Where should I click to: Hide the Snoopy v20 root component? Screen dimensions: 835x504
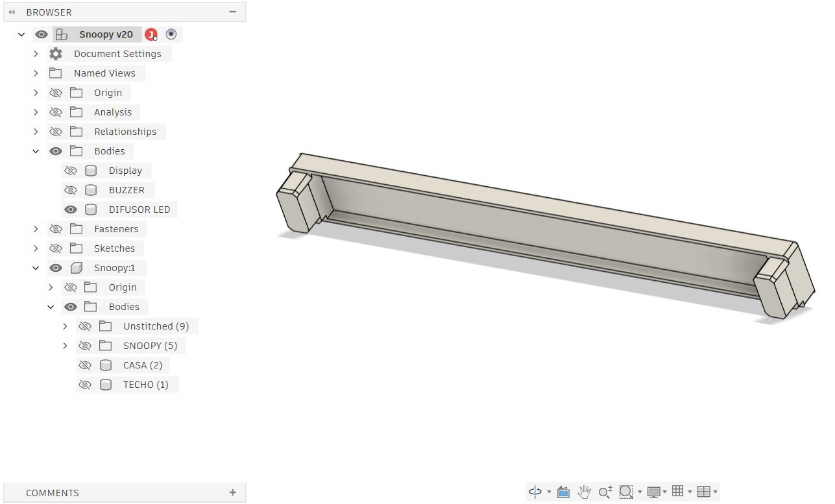point(42,34)
